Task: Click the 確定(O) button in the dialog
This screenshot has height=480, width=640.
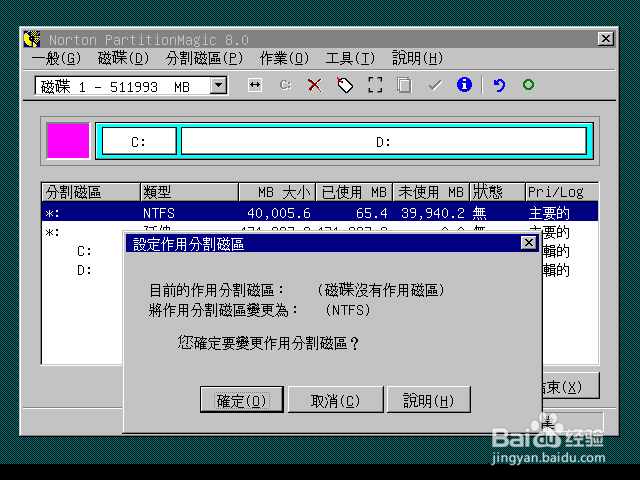Action: (242, 400)
